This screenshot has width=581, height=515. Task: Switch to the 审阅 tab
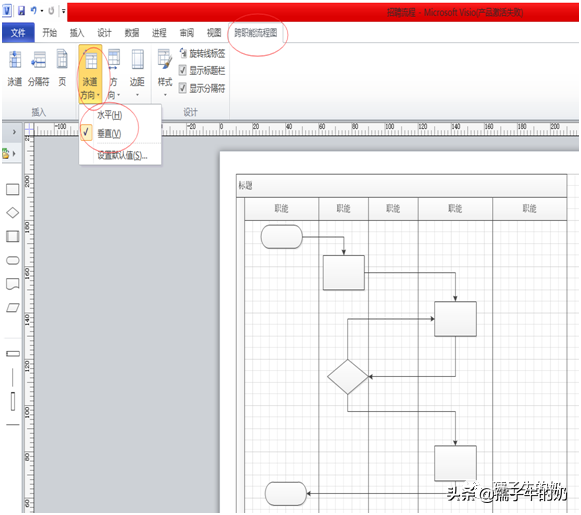[x=187, y=33]
